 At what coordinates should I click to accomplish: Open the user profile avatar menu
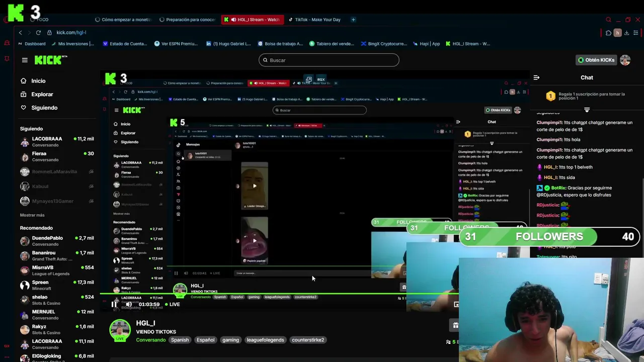pyautogui.click(x=625, y=60)
